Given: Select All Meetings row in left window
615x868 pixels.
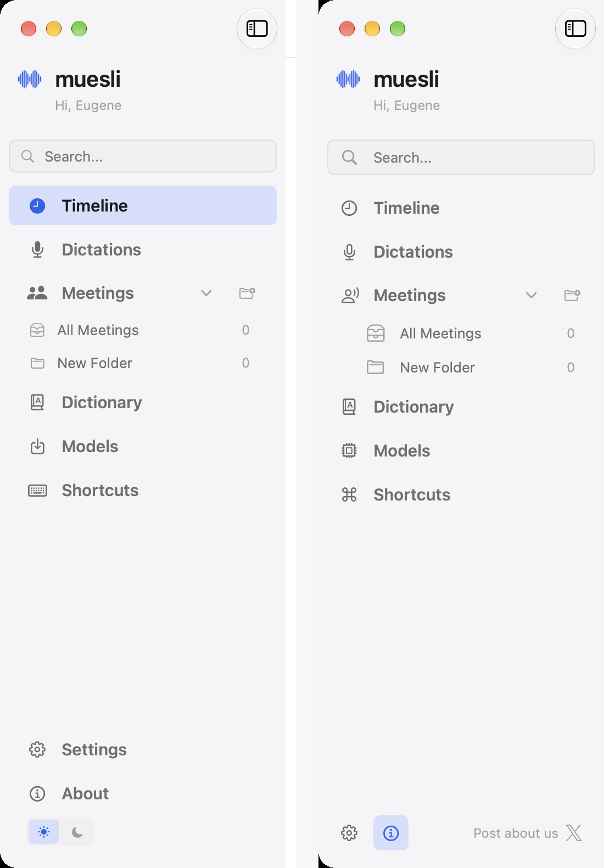Looking at the screenshot, I should (x=143, y=330).
